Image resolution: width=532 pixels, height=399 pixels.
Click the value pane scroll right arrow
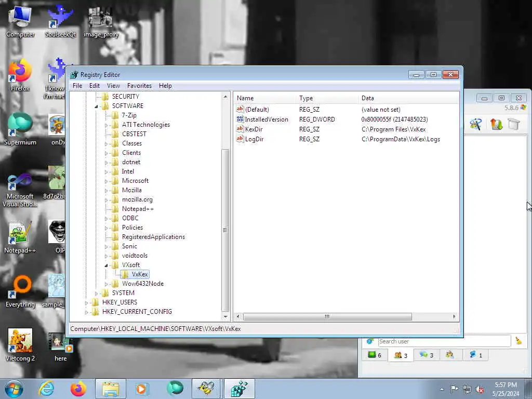tap(454, 316)
